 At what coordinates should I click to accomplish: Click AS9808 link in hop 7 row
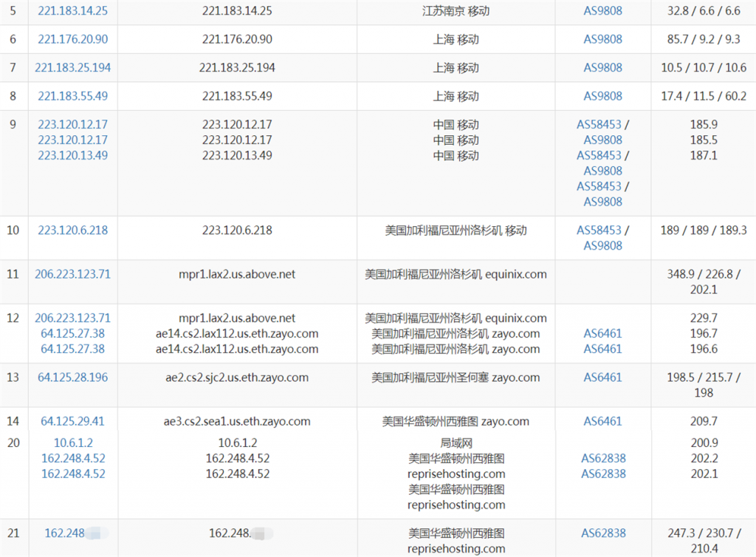(x=602, y=67)
